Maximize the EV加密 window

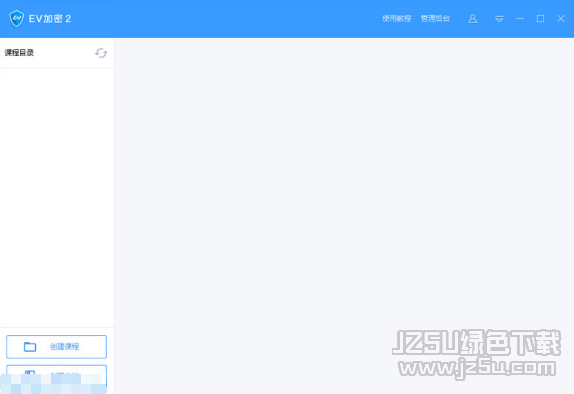tap(540, 19)
